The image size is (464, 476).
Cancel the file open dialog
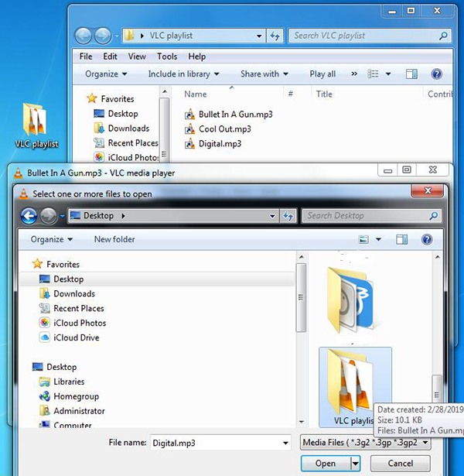pos(401,464)
